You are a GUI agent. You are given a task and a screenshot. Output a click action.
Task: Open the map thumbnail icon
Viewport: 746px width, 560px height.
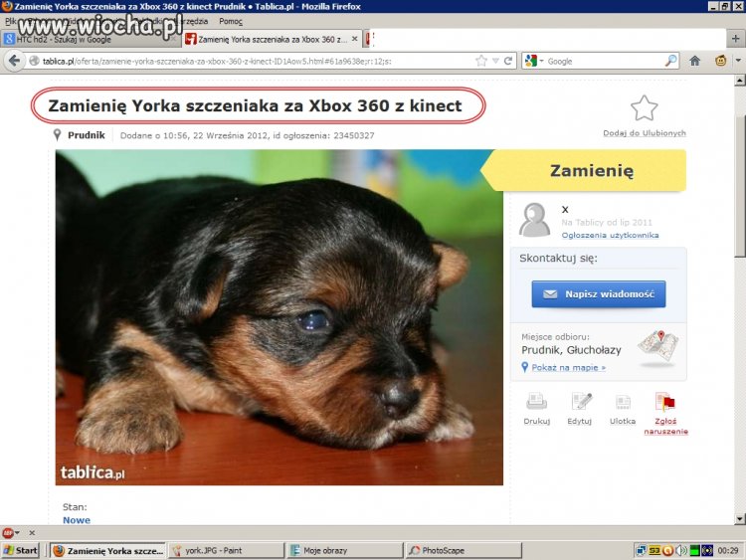[x=658, y=347]
